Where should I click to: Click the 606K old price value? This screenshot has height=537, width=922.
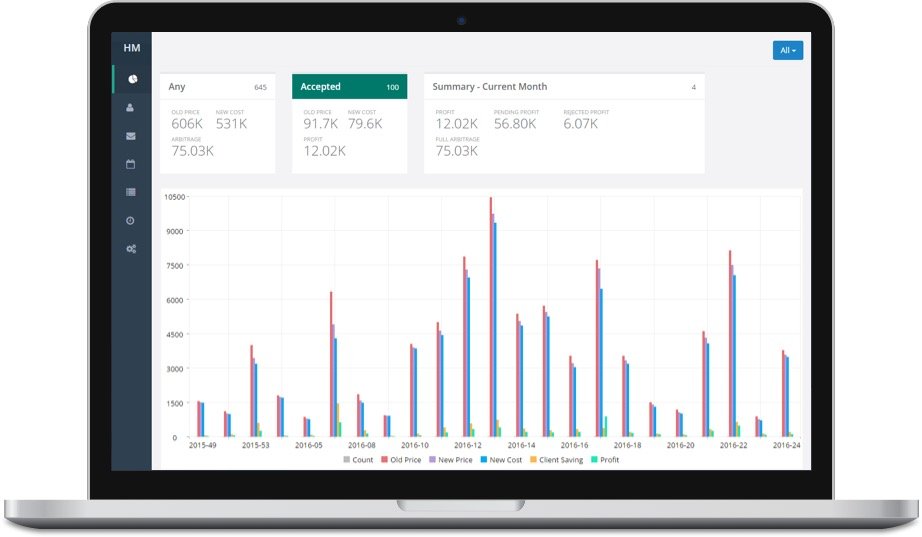coord(187,124)
